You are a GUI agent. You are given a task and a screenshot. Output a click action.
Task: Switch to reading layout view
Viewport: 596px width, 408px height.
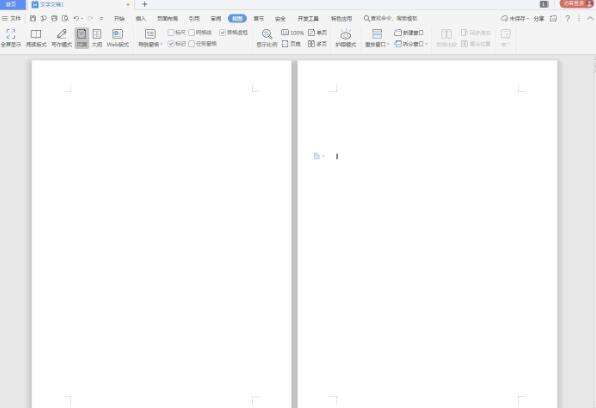tap(36, 37)
